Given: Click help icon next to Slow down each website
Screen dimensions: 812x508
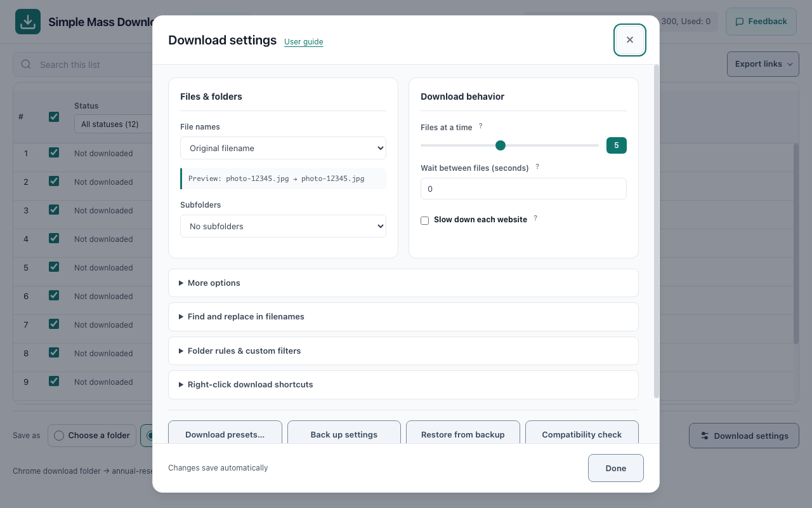Looking at the screenshot, I should click(535, 218).
